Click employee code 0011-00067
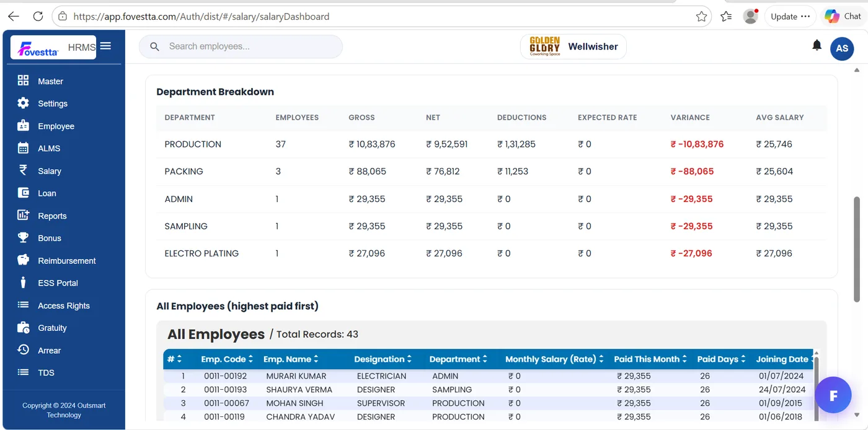Image resolution: width=868 pixels, height=430 pixels. (225, 403)
